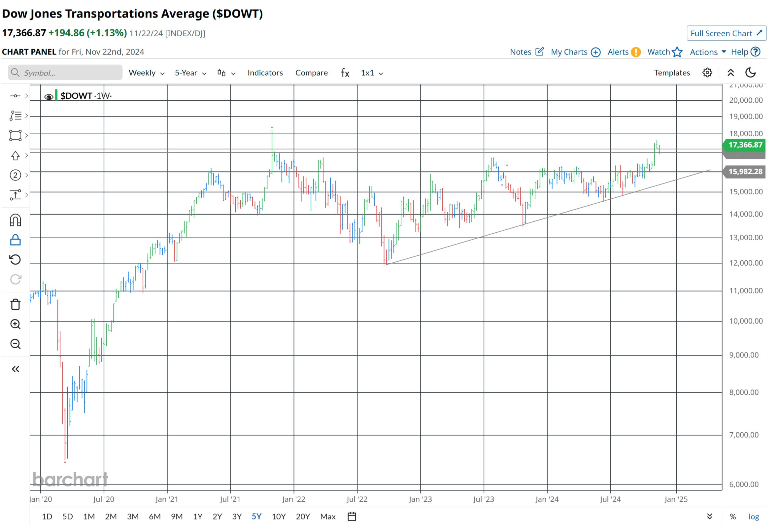
Task: Select the rectangle shape tool
Action: 16,135
